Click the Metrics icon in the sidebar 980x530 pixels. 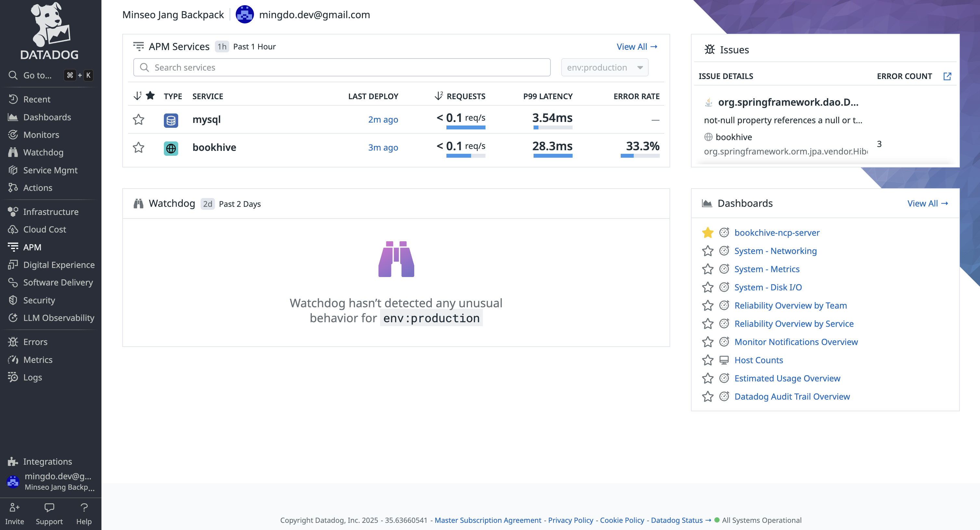13,360
